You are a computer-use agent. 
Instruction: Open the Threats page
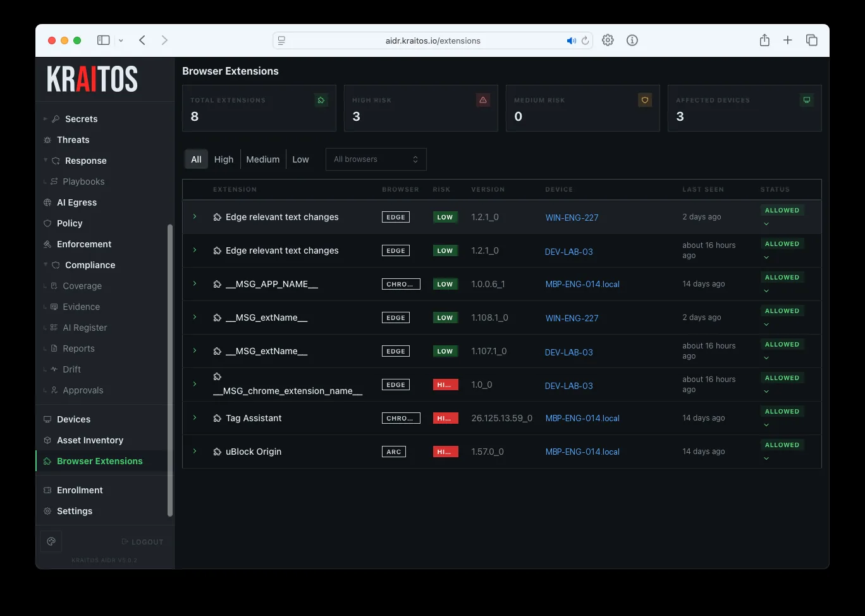(x=73, y=140)
